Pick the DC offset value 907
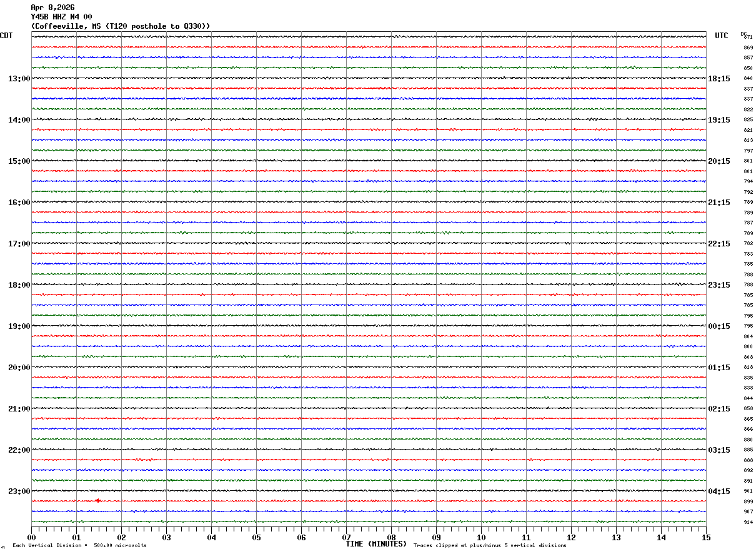This screenshot has width=756, height=554. pos(749,511)
